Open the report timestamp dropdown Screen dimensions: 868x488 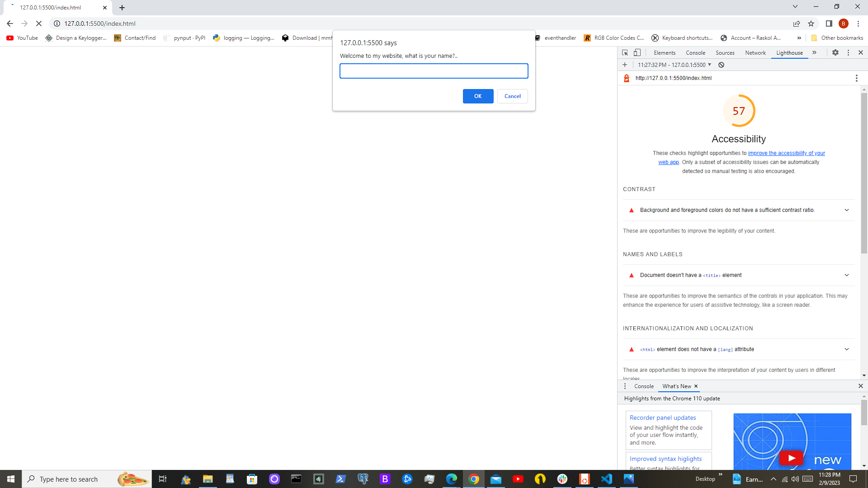click(675, 65)
